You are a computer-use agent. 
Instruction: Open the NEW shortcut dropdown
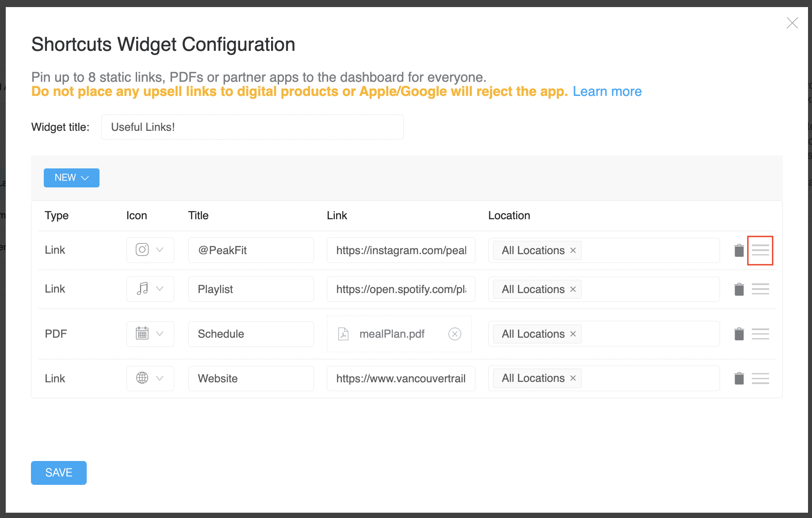[72, 178]
